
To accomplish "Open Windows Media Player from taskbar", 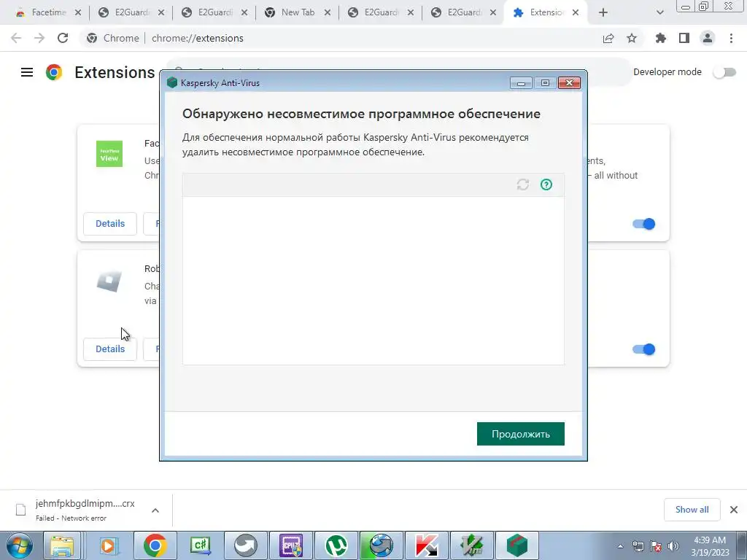I will click(108, 545).
